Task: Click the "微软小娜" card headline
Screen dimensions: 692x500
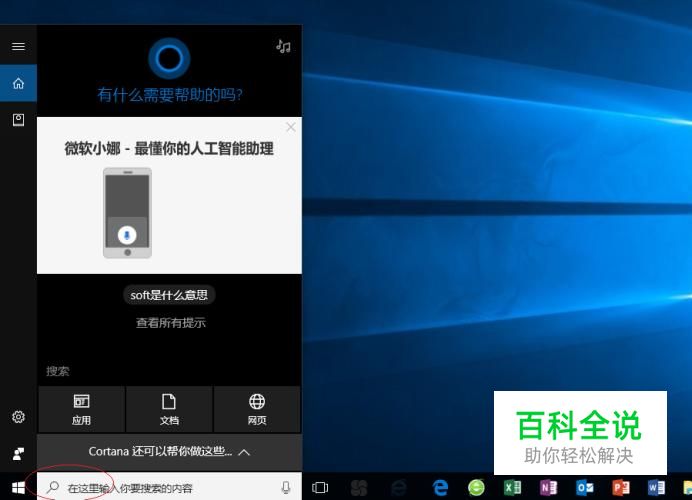Action: (x=169, y=149)
